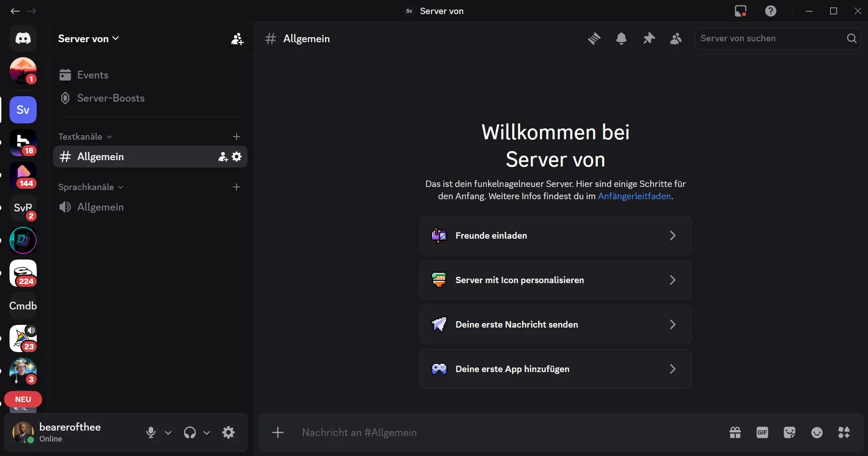Open Events in the sidebar
Screen dimensions: 868x456
(x=92, y=75)
